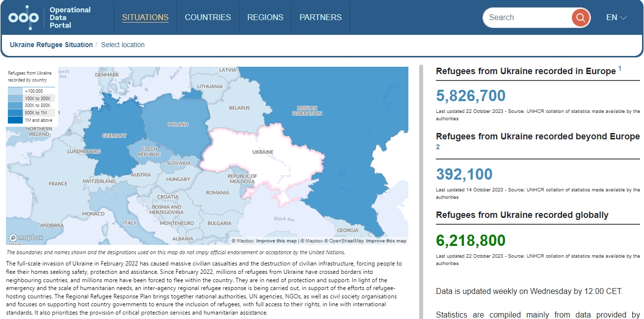The height and width of the screenshot is (319, 644).
Task: Click Poland on the map
Action: [178, 124]
